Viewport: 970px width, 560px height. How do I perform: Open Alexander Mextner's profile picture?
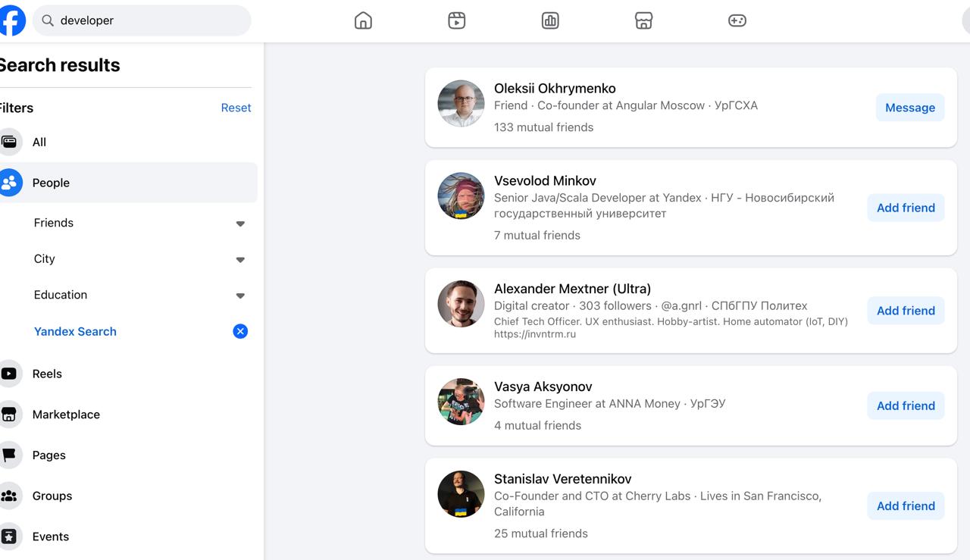pos(461,304)
